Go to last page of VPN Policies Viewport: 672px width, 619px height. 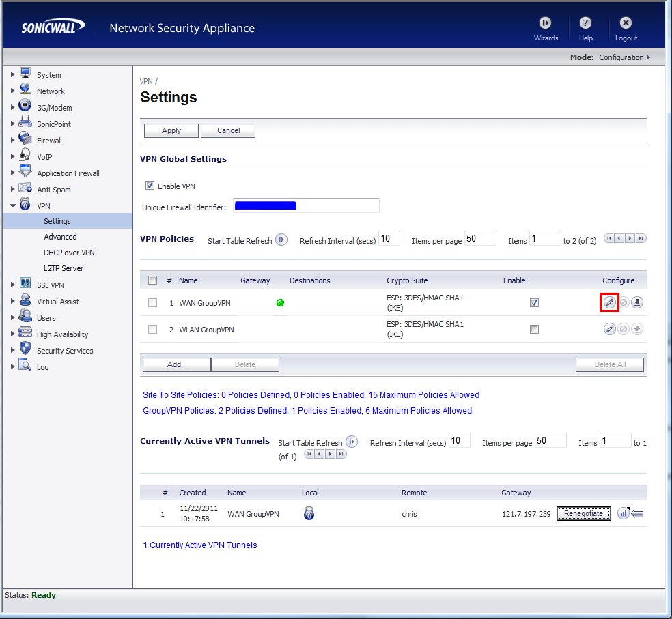(641, 238)
